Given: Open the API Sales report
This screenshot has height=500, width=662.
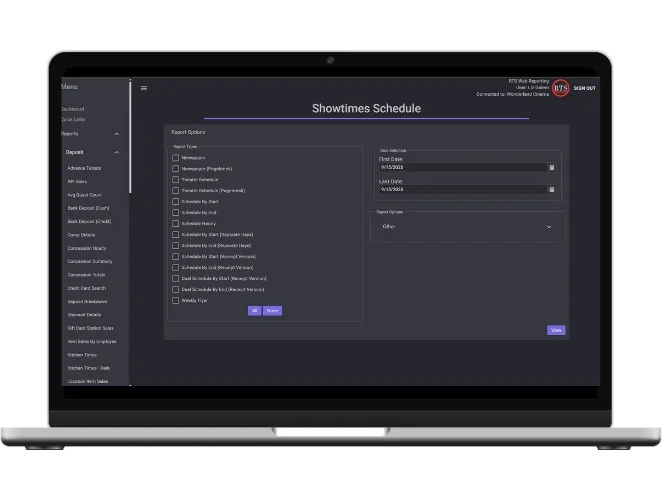Looking at the screenshot, I should [77, 182].
